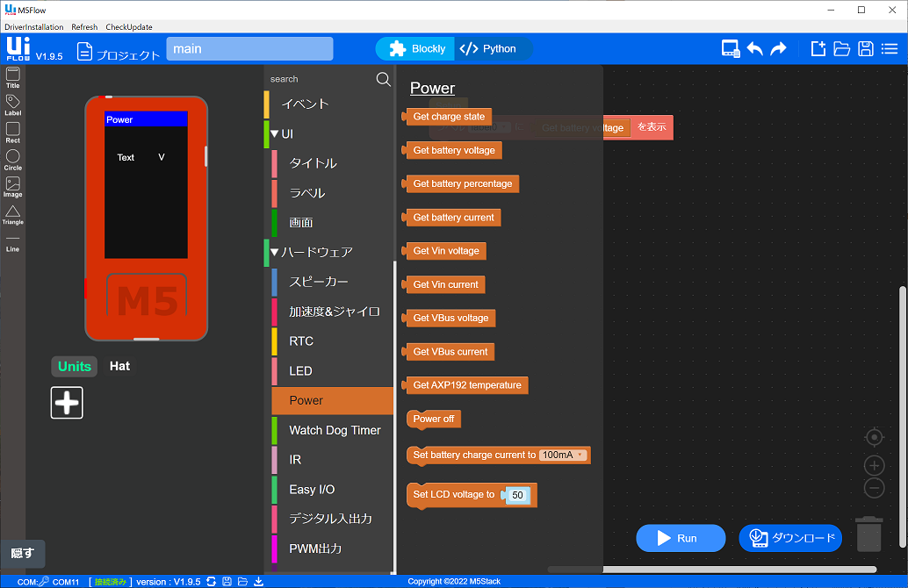Open the プロジェクト project menu
This screenshot has height=588, width=908.
click(x=119, y=52)
